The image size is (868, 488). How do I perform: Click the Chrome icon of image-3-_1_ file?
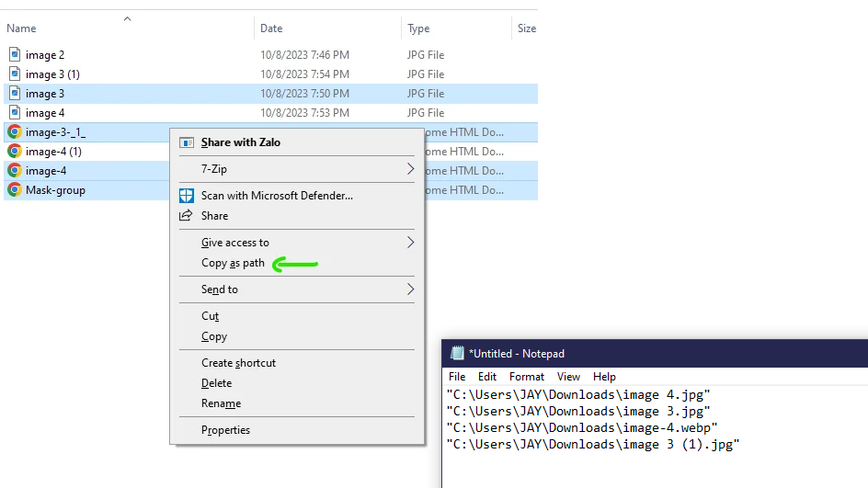click(15, 131)
